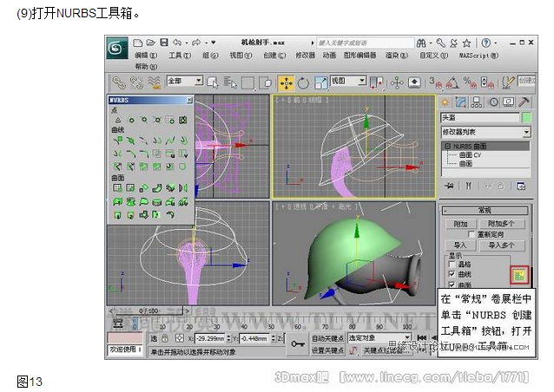Toggle the selection lock padlock icon
The height and width of the screenshot is (392, 554).
tap(165, 338)
